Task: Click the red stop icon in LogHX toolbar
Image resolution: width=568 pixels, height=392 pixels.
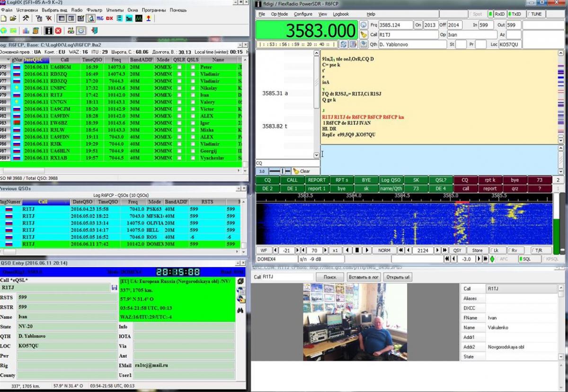Action: point(58,31)
